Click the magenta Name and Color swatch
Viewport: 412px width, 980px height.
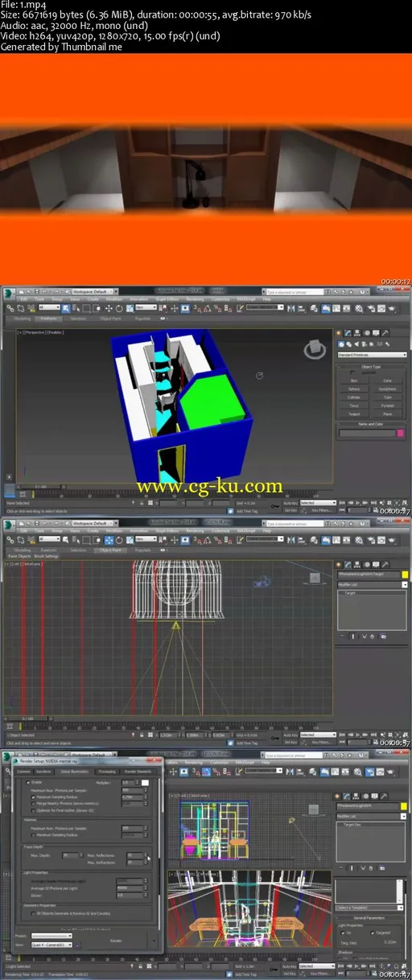[x=401, y=433]
